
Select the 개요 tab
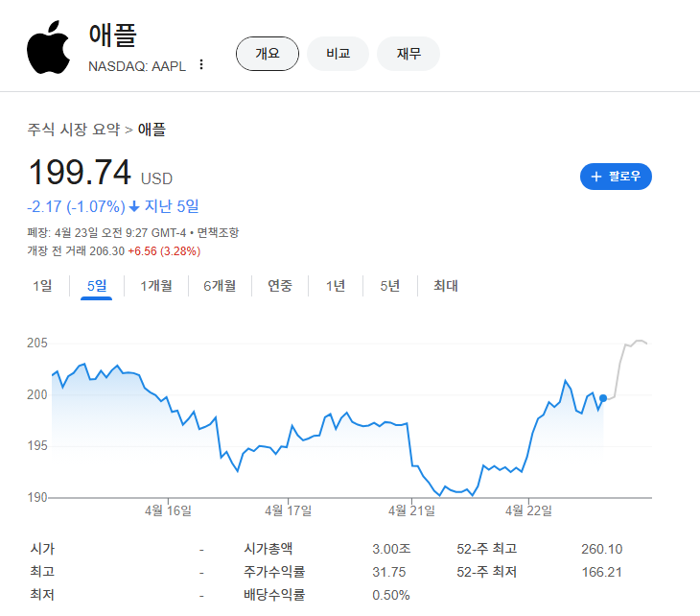(267, 54)
